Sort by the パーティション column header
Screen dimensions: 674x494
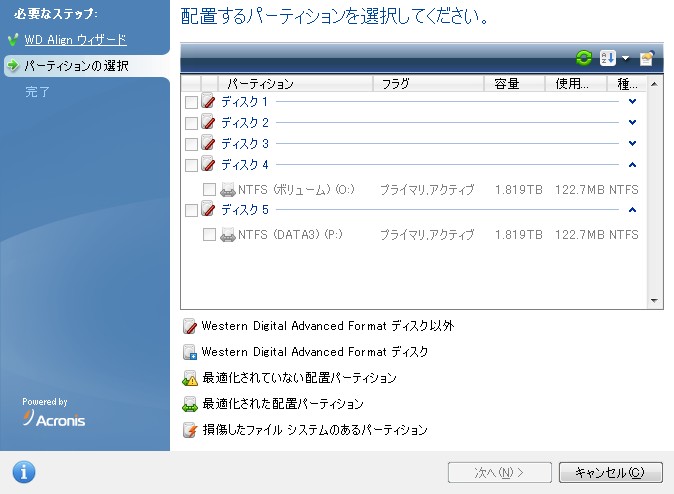click(295, 83)
